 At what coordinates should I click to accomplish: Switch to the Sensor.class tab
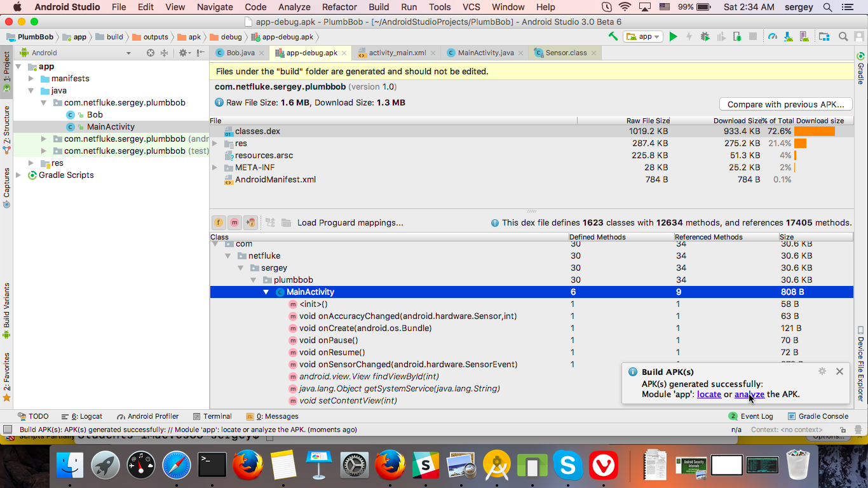coord(565,53)
